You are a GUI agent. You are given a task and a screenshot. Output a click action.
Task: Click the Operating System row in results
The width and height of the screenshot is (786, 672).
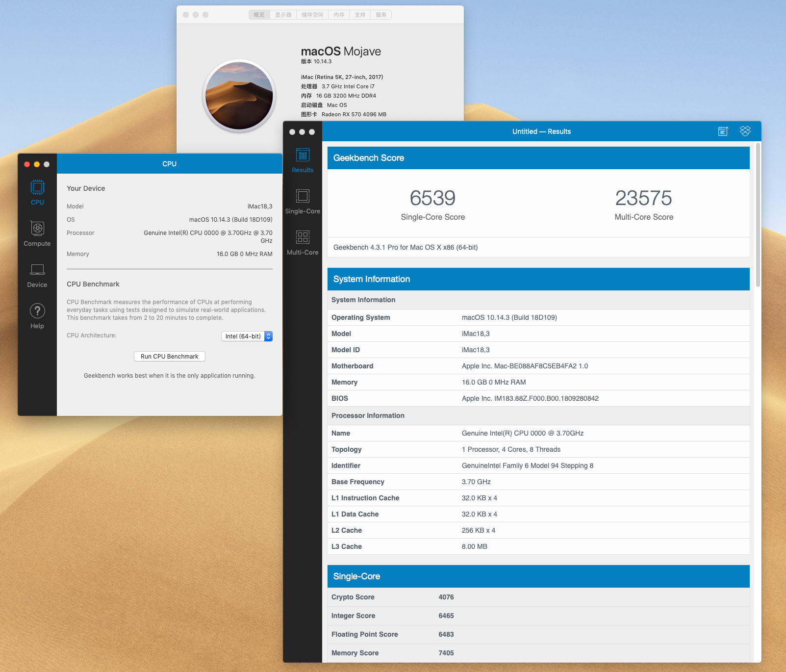tap(538, 317)
